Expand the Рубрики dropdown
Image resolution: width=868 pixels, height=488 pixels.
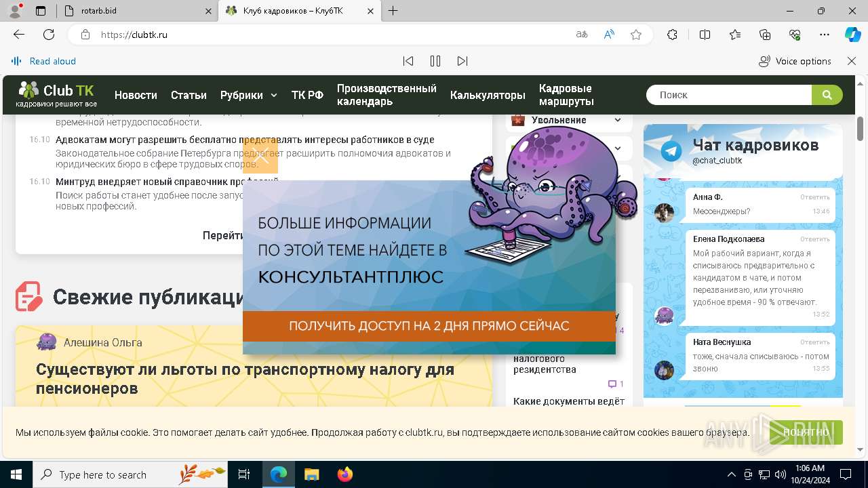(249, 95)
